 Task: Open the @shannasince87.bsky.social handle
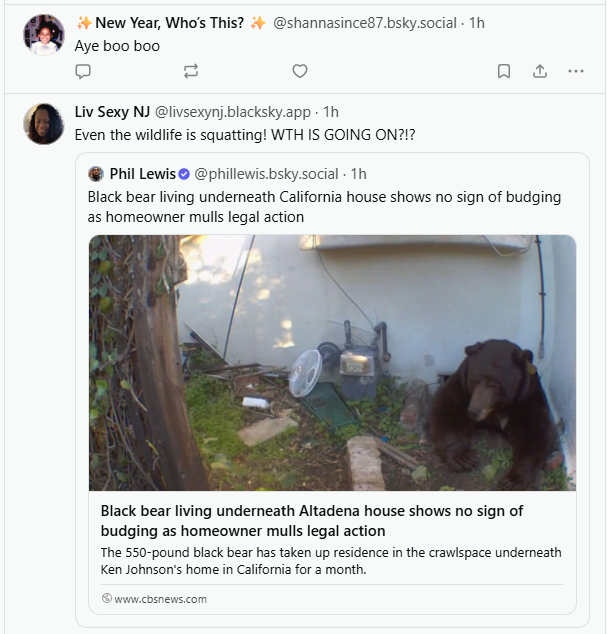click(364, 22)
